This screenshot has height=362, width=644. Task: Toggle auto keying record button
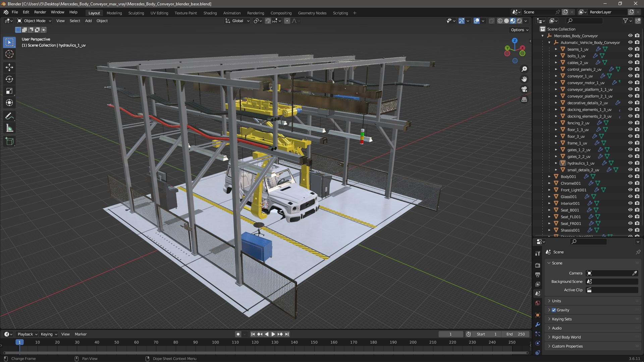(x=238, y=334)
